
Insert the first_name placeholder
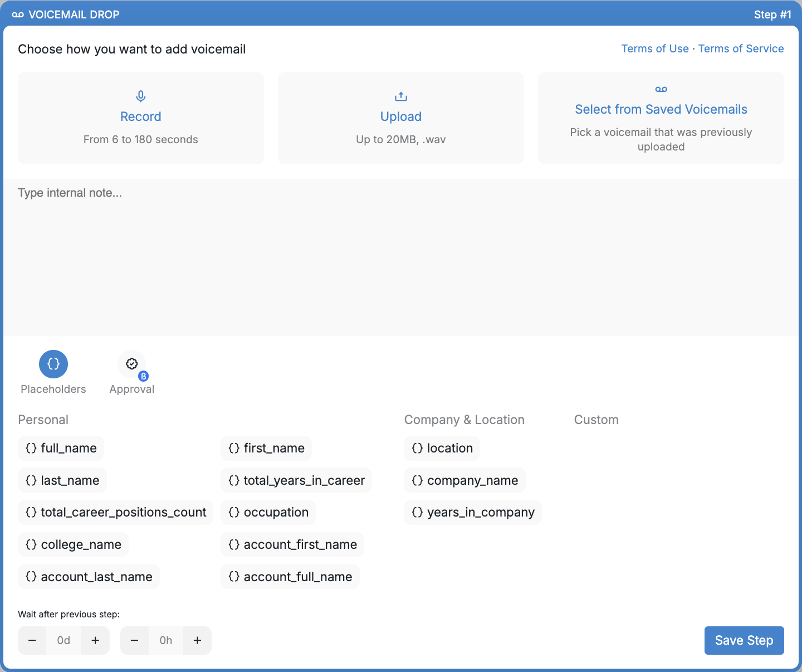pos(266,448)
